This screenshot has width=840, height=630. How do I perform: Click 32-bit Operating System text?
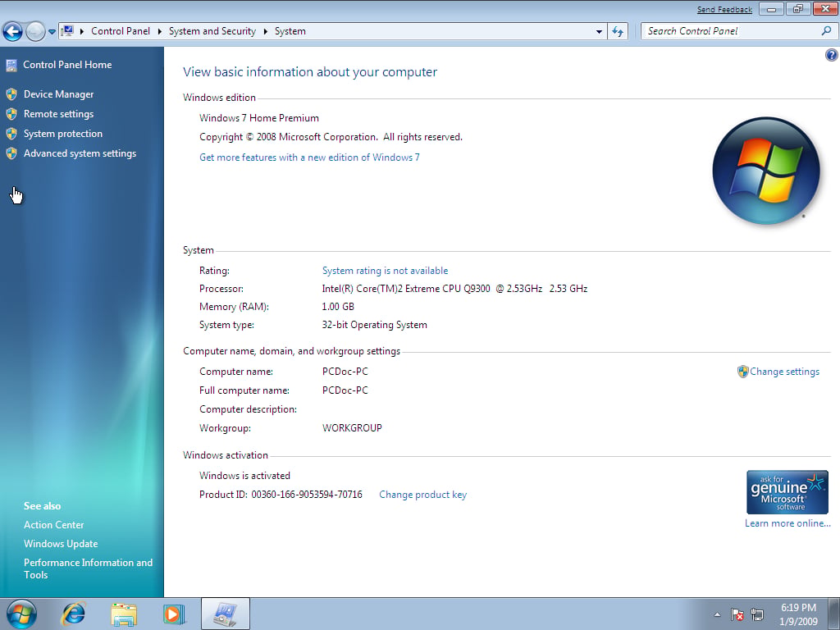point(374,325)
